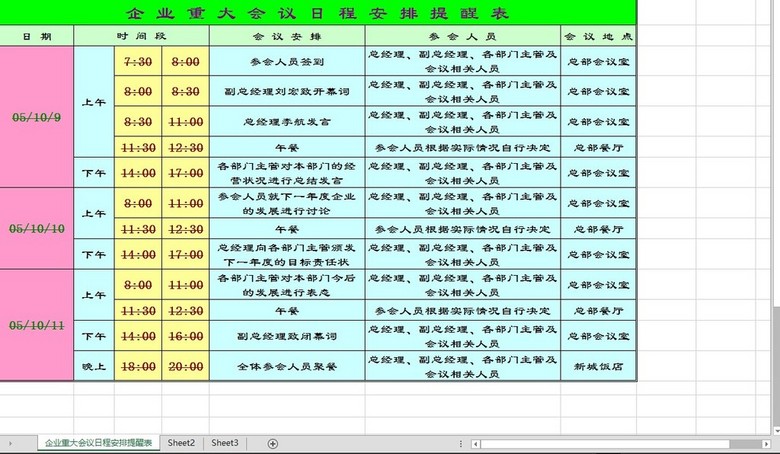Image resolution: width=780 pixels, height=454 pixels.
Task: Select the 05/10/9 date cell
Action: coord(37,117)
